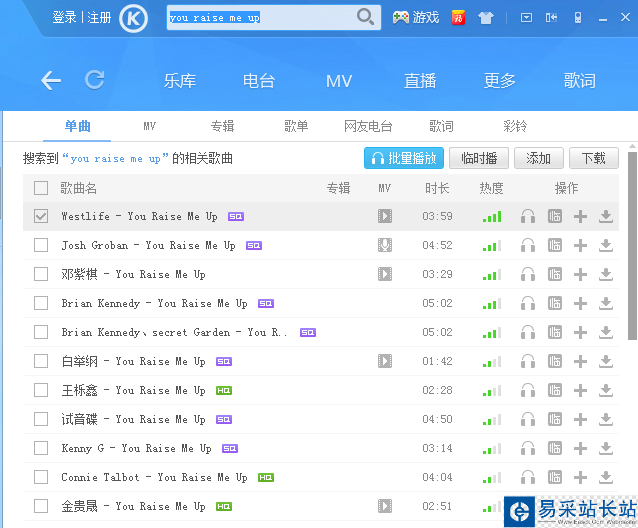This screenshot has height=528, width=638.
Task: Download Brian Kennedy You Raise Me Up
Action: pos(606,303)
